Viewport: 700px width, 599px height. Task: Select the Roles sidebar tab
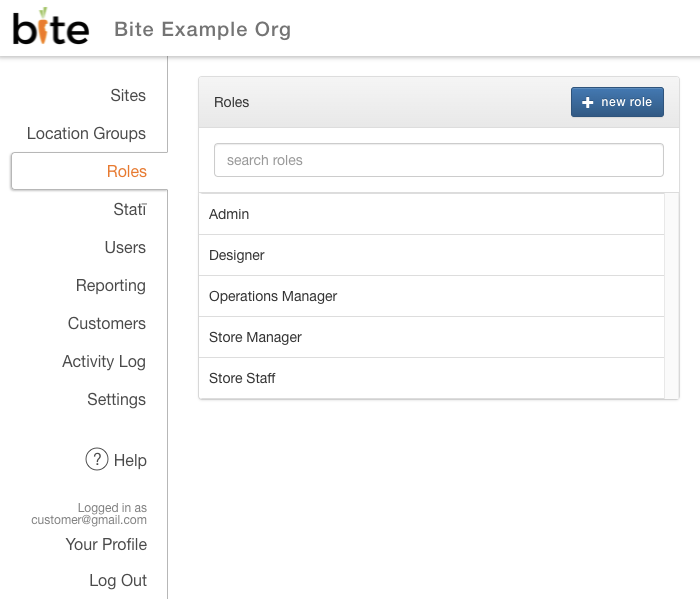tap(90, 171)
